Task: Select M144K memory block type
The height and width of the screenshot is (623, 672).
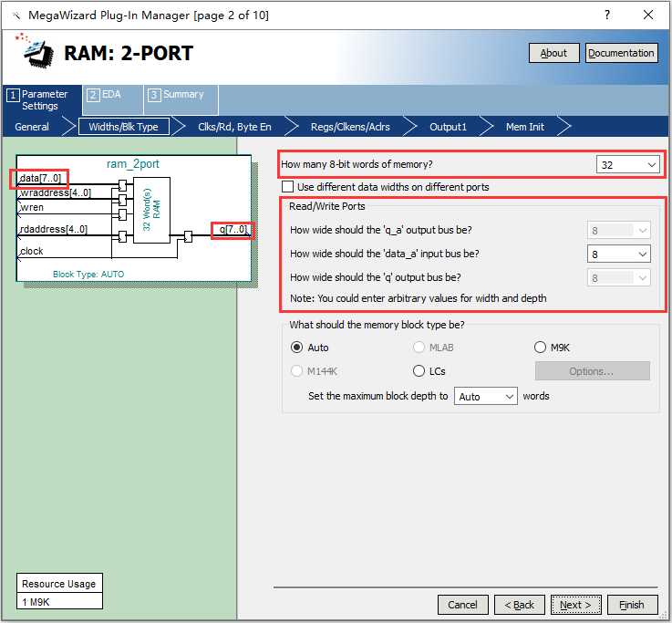Action: tap(296, 371)
